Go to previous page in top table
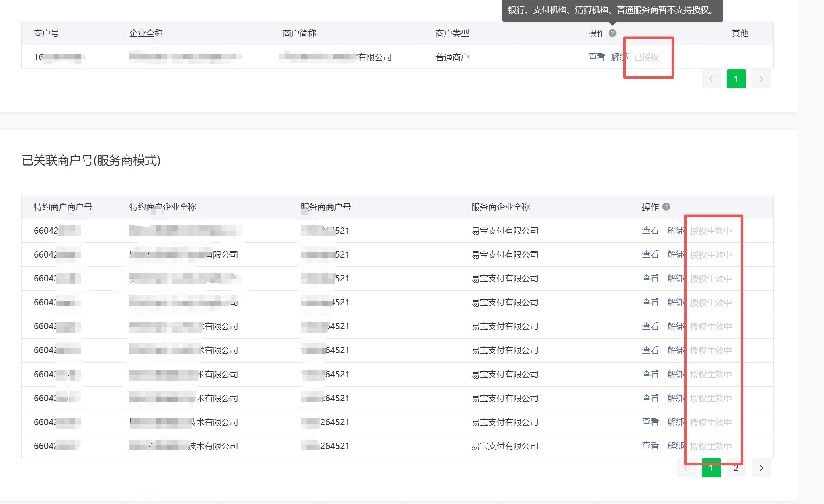824x504 pixels. [711, 79]
